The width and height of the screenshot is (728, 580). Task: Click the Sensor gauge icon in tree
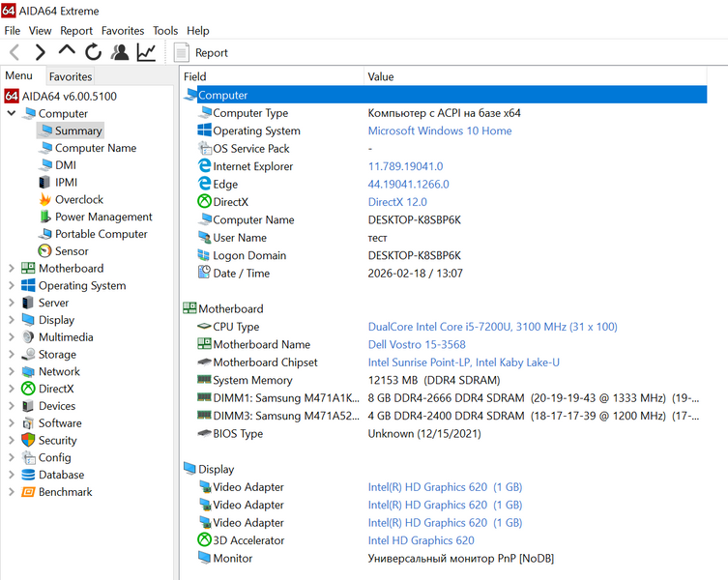point(44,251)
